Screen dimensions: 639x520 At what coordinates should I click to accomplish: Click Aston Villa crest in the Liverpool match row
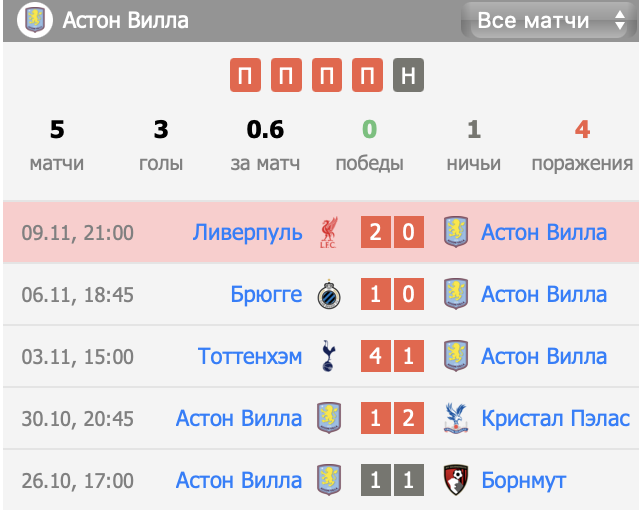coord(455,233)
